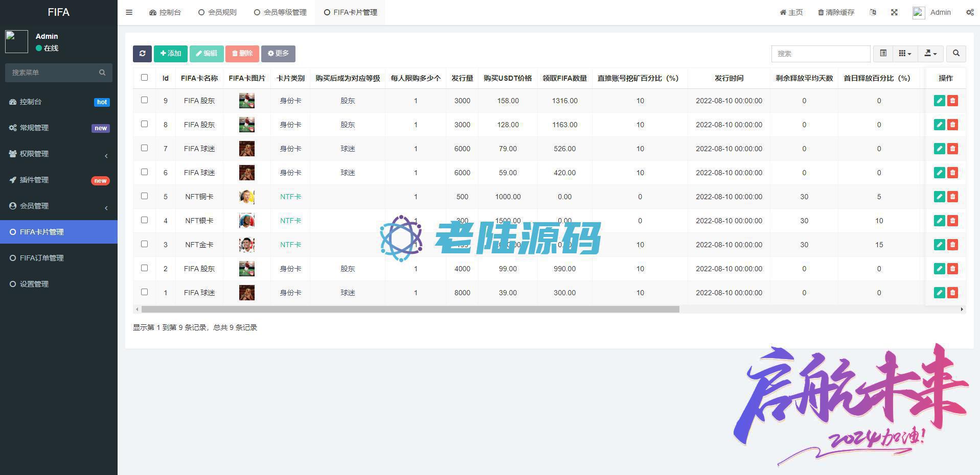Check the row Id 8 checkbox

pos(144,124)
